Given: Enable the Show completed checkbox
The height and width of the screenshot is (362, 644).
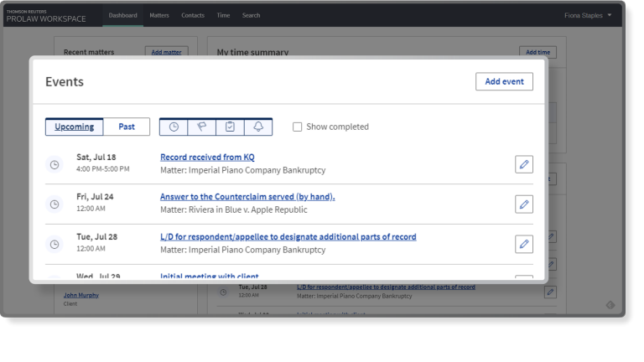Looking at the screenshot, I should [x=297, y=127].
